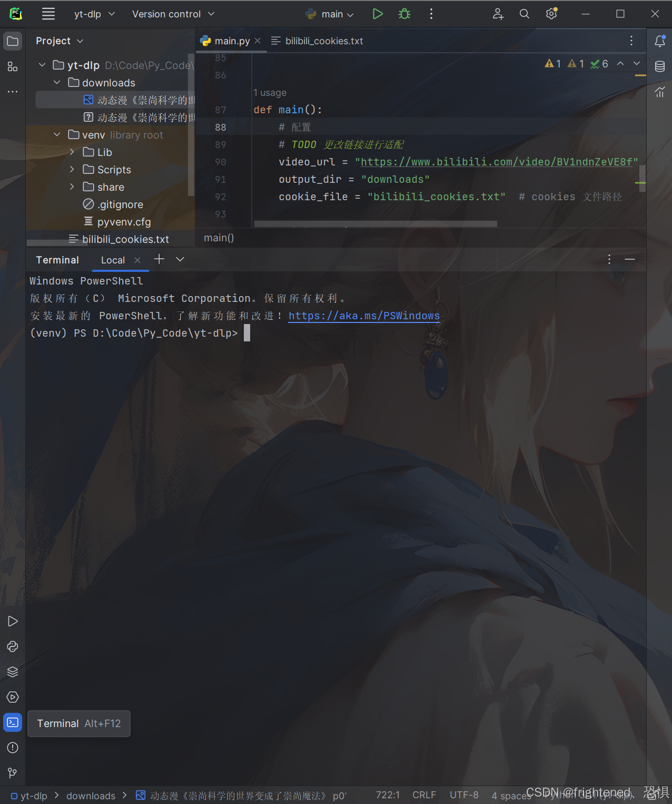Open the Database tool window
The height and width of the screenshot is (804, 672).
660,66
